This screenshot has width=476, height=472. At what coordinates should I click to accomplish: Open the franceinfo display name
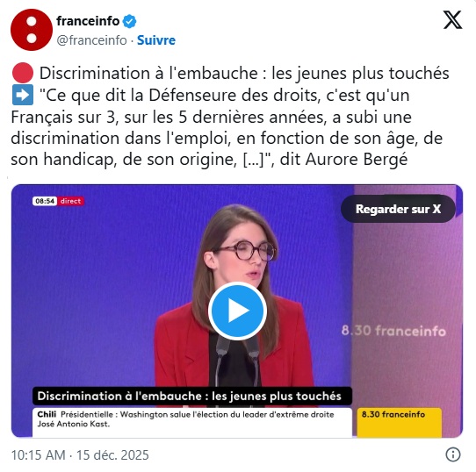pyautogui.click(x=88, y=21)
